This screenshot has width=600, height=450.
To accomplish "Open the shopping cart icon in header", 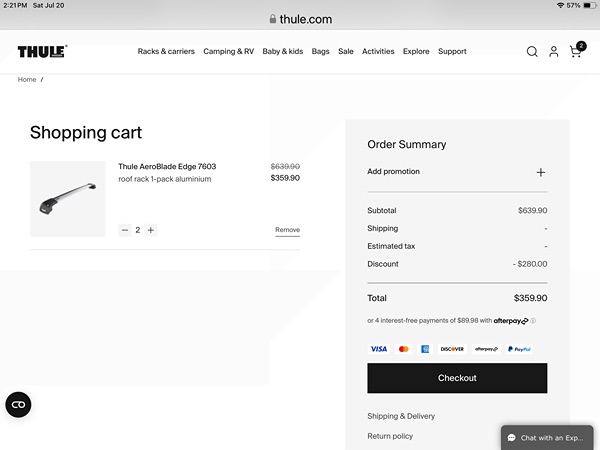I will 576,51.
